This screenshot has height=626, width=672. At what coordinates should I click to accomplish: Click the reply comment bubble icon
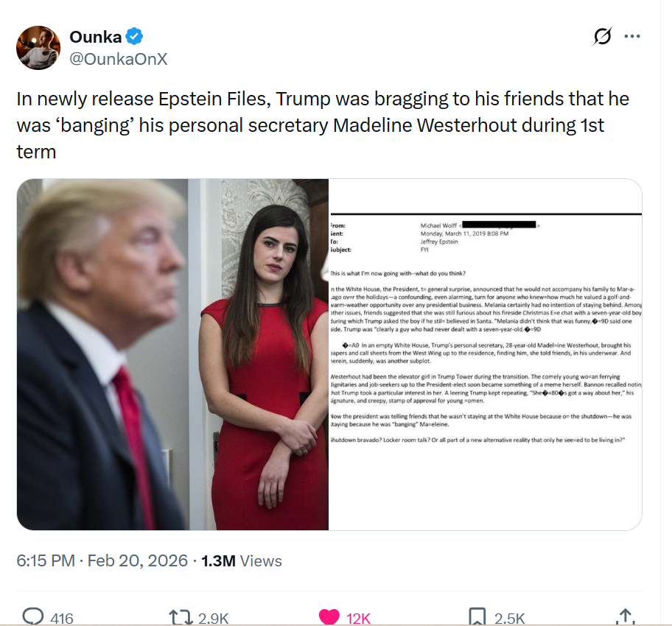pyautogui.click(x=33, y=616)
